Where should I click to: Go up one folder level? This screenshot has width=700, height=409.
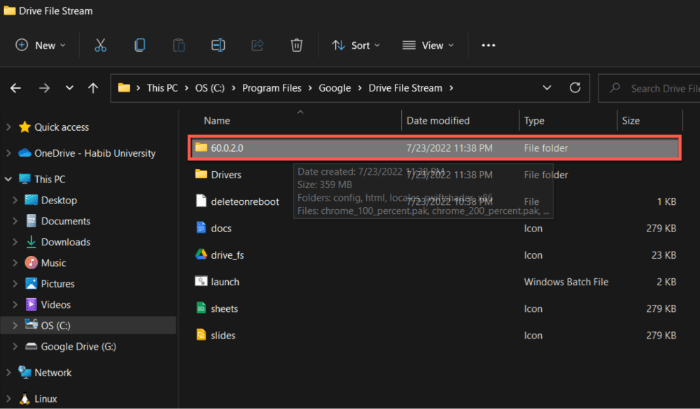[x=93, y=88]
